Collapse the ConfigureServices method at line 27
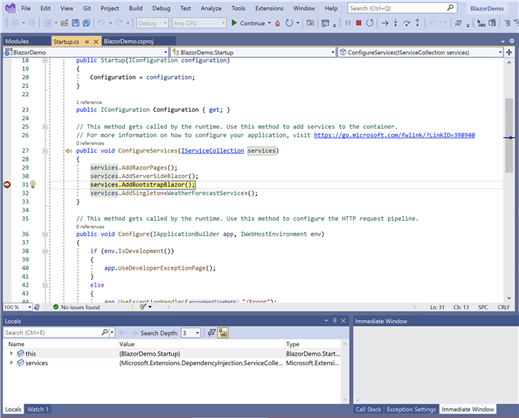Screen dimensions: 519x418 tap(45, 151)
